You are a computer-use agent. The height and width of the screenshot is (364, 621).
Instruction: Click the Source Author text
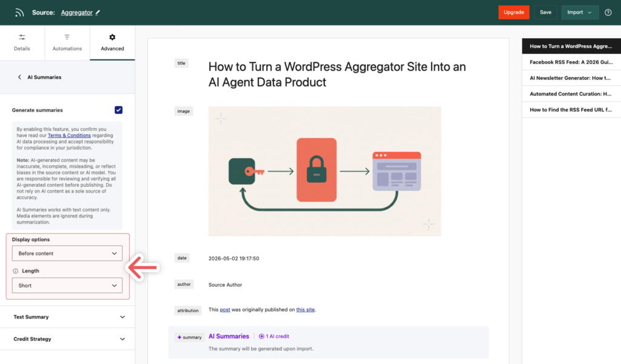click(x=226, y=285)
